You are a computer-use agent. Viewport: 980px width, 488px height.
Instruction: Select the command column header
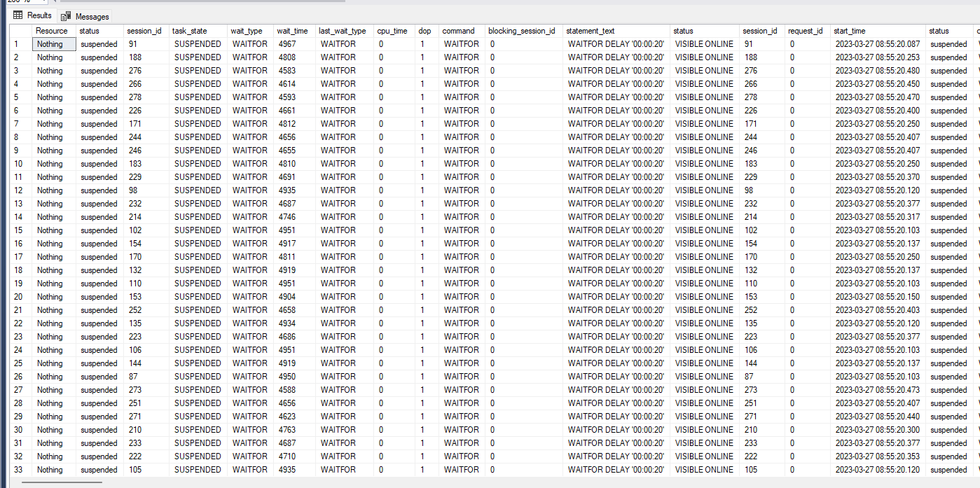tap(462, 31)
